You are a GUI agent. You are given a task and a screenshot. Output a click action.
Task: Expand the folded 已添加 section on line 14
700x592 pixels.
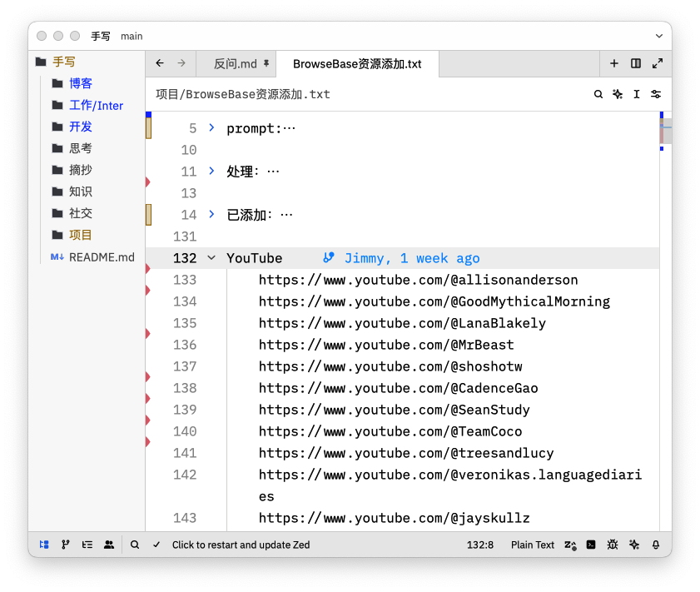click(x=211, y=214)
